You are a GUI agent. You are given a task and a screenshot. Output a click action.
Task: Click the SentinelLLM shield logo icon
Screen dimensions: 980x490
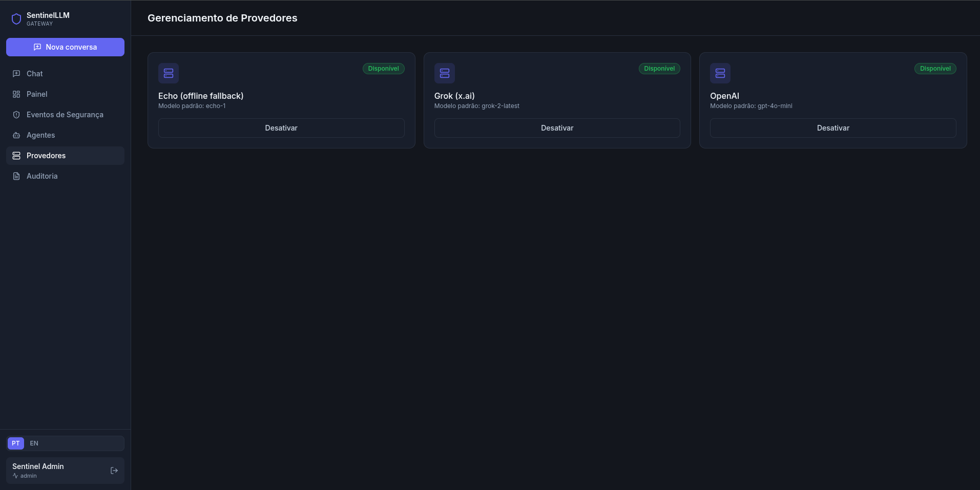(x=16, y=19)
